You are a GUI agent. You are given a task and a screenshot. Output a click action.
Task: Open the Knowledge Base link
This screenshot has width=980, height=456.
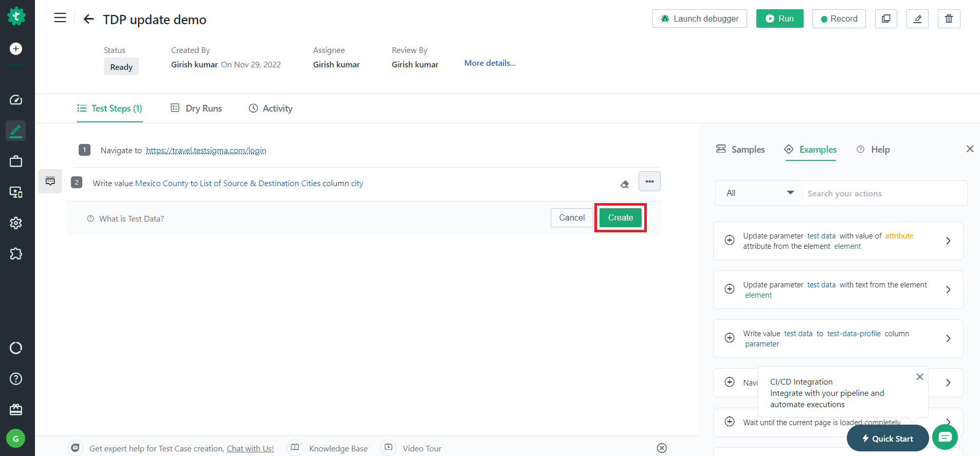338,448
